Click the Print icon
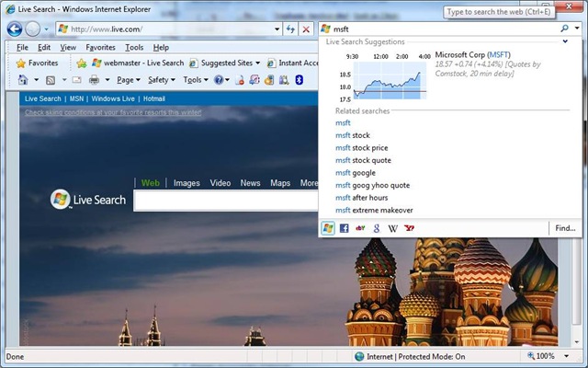588x368 pixels. [94, 80]
